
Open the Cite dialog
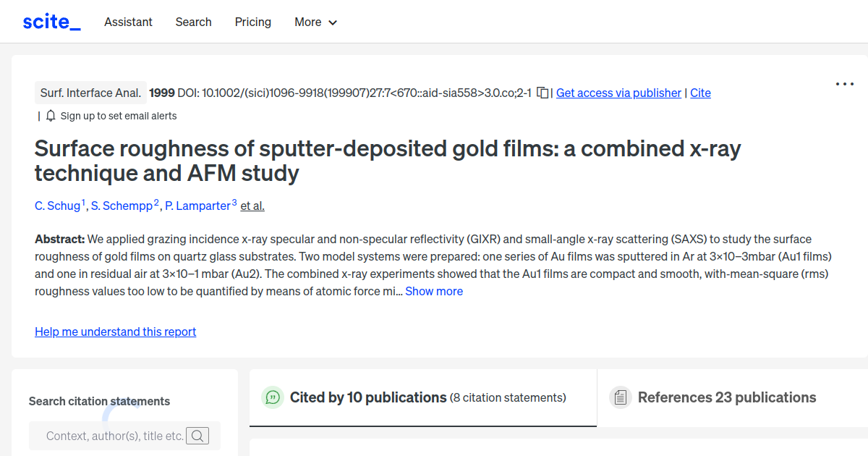(x=700, y=93)
